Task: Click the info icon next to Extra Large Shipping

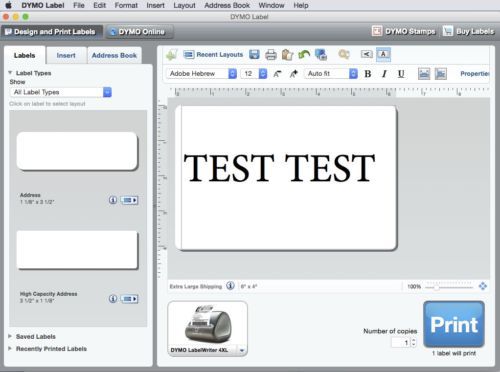Action: click(x=230, y=286)
